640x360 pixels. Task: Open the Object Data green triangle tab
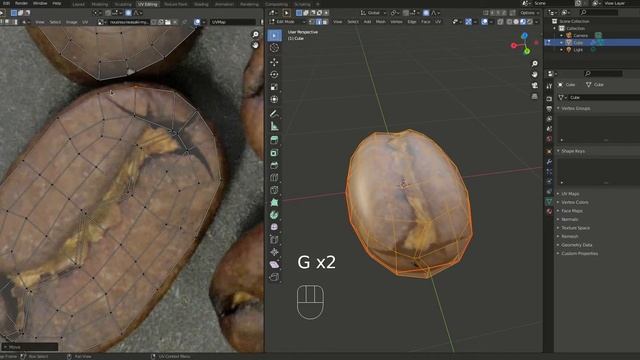tap(549, 202)
